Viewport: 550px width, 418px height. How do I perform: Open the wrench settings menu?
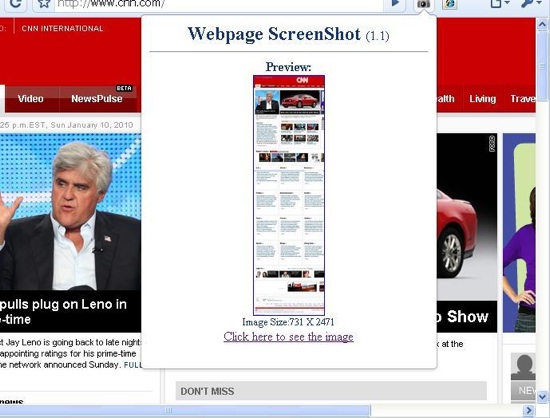pyautogui.click(x=532, y=4)
